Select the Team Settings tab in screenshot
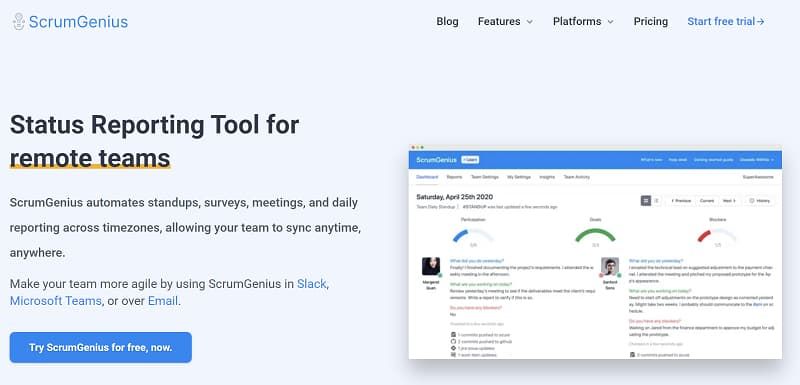The image size is (800, 385). pos(484,177)
